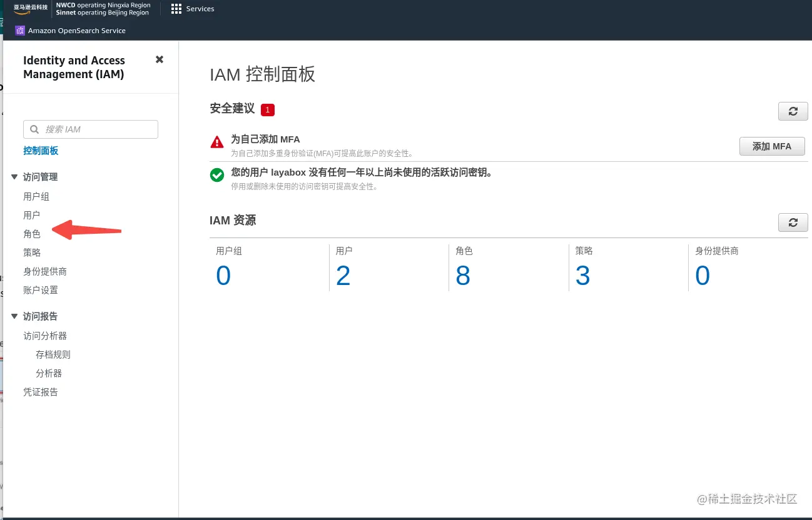Click the layabox 访问密钥 recommendation text
Screen dimensions: 812x520
tap(362, 172)
